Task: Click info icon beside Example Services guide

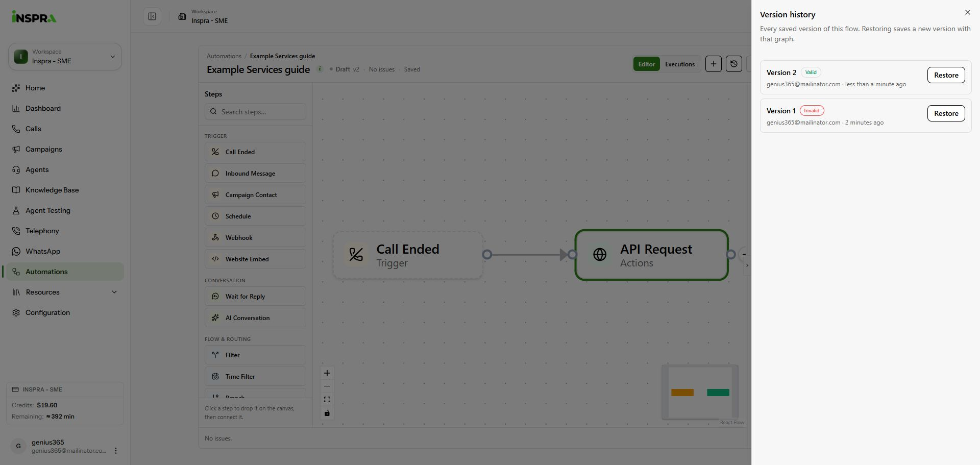Action: pos(320,69)
